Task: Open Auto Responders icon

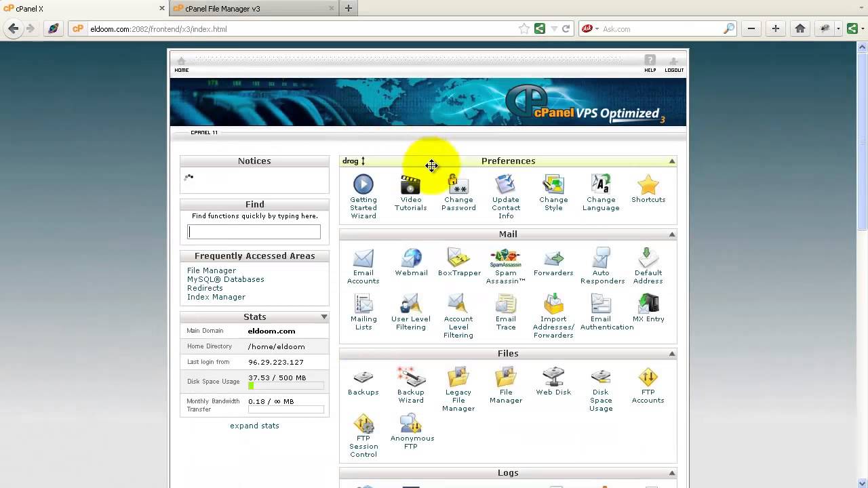Action: 601,258
